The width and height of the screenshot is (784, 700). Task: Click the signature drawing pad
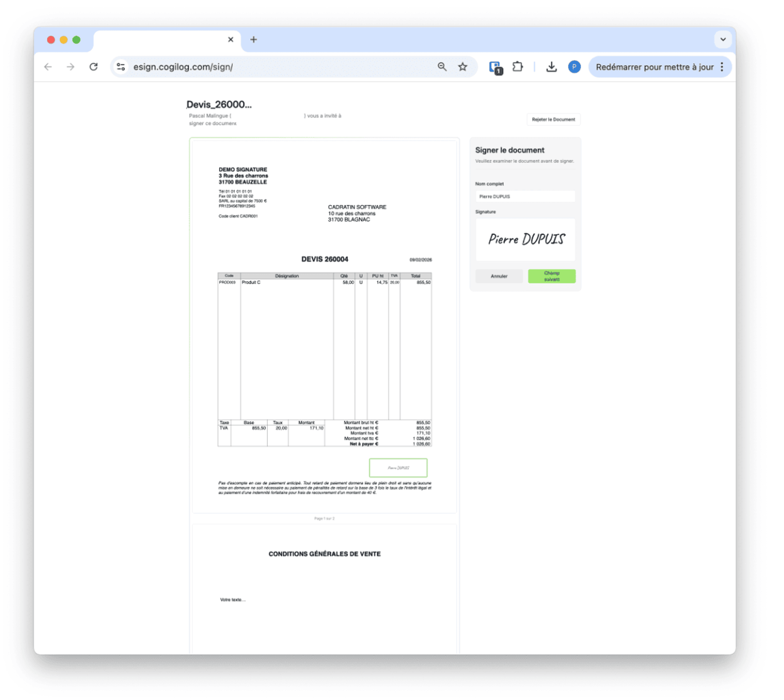click(525, 239)
